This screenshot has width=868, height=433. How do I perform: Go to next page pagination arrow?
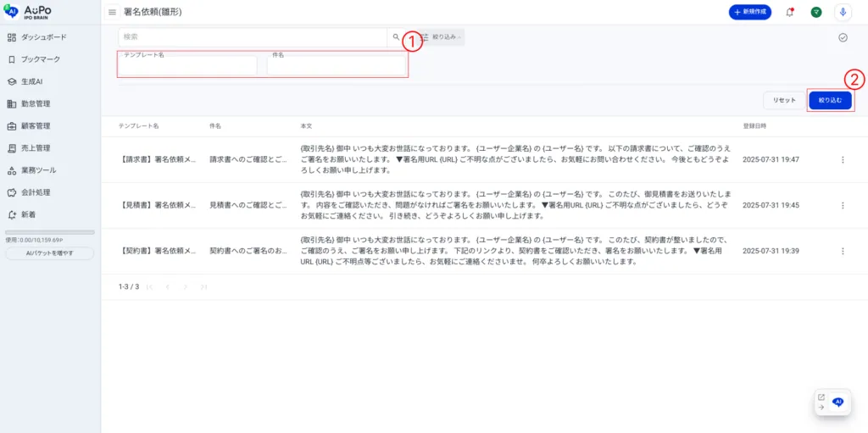point(186,286)
